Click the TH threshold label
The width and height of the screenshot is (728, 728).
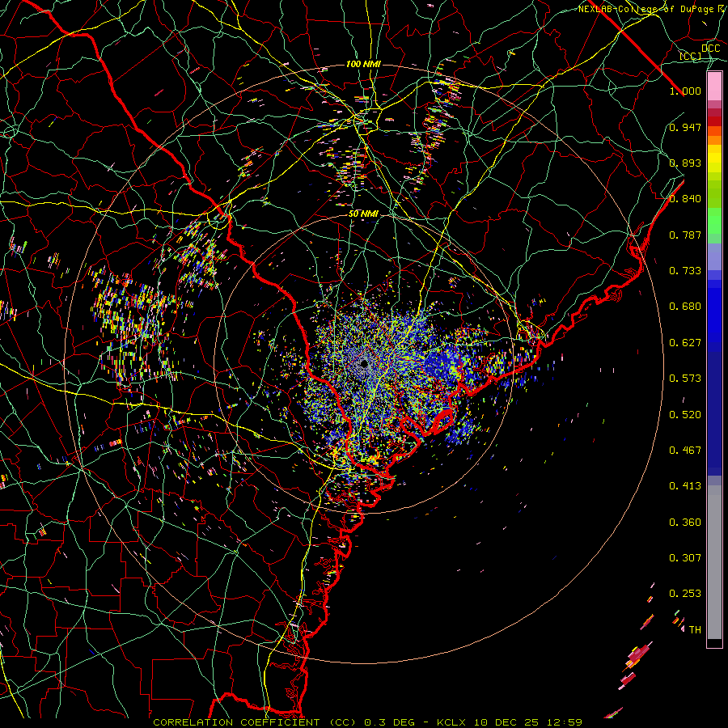point(695,630)
